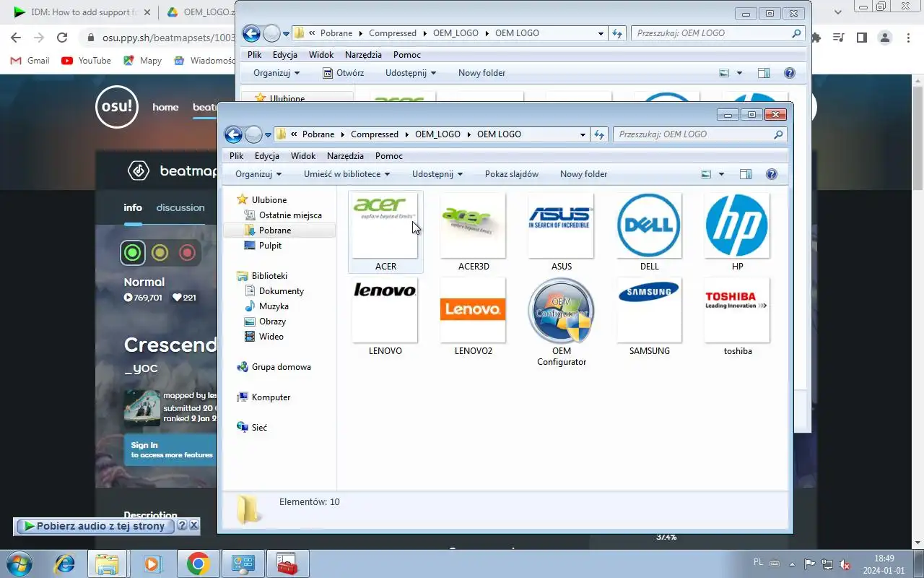
Task: Select the ACER logo file
Action: coord(385,232)
